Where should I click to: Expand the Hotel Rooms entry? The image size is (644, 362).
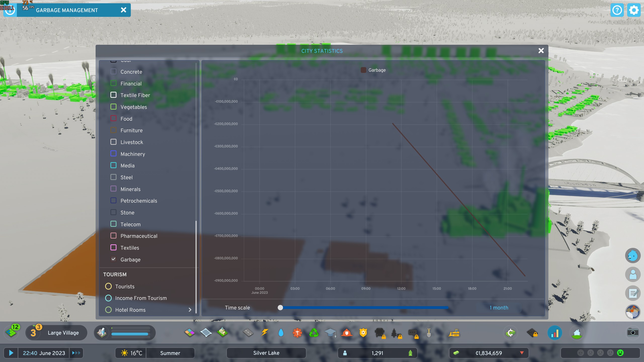(189, 310)
